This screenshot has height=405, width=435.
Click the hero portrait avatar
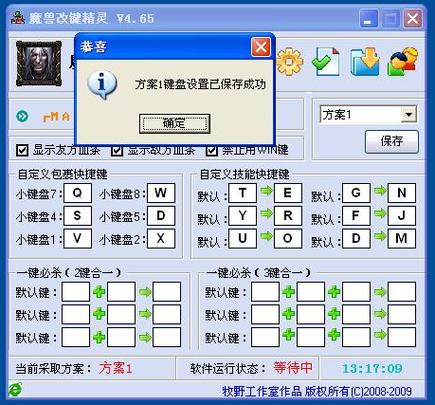tap(39, 64)
